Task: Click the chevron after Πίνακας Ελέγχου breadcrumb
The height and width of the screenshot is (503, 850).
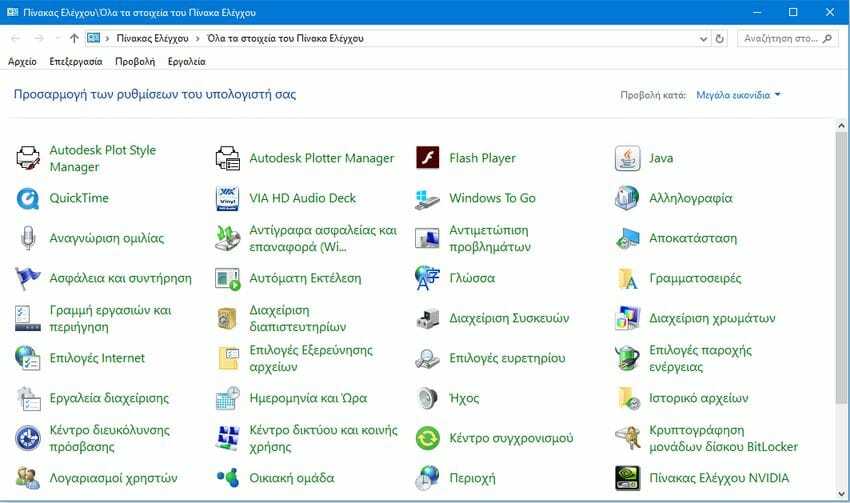Action: tap(197, 38)
